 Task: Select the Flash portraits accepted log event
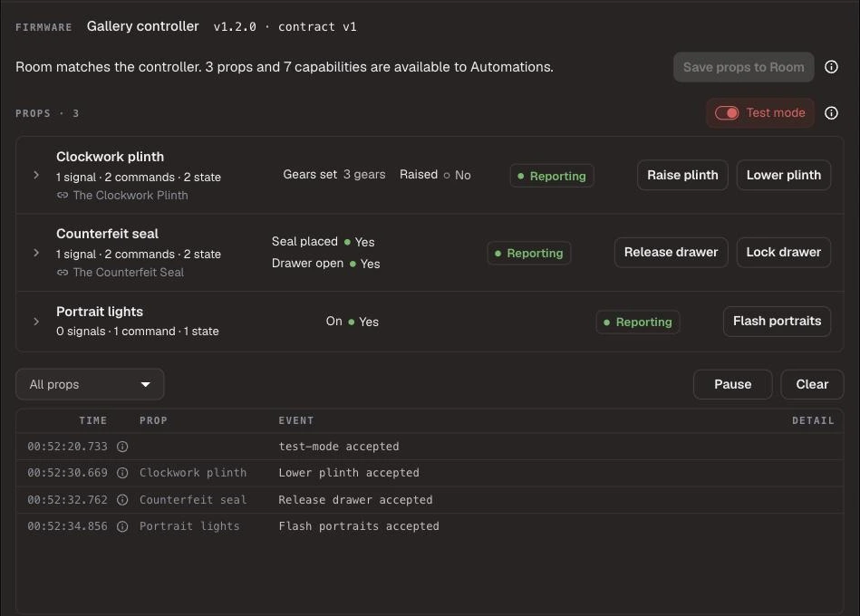point(359,526)
